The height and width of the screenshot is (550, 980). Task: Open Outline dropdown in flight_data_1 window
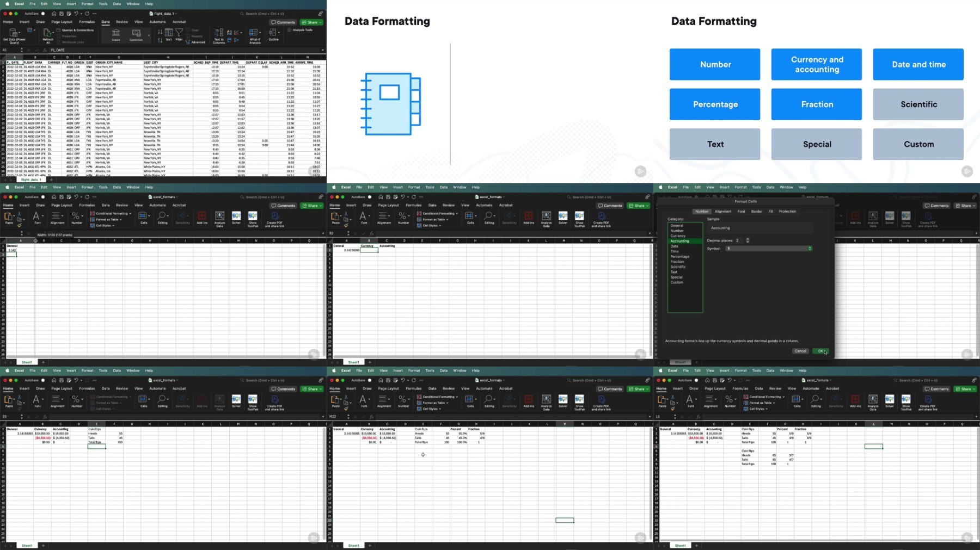pos(274,35)
